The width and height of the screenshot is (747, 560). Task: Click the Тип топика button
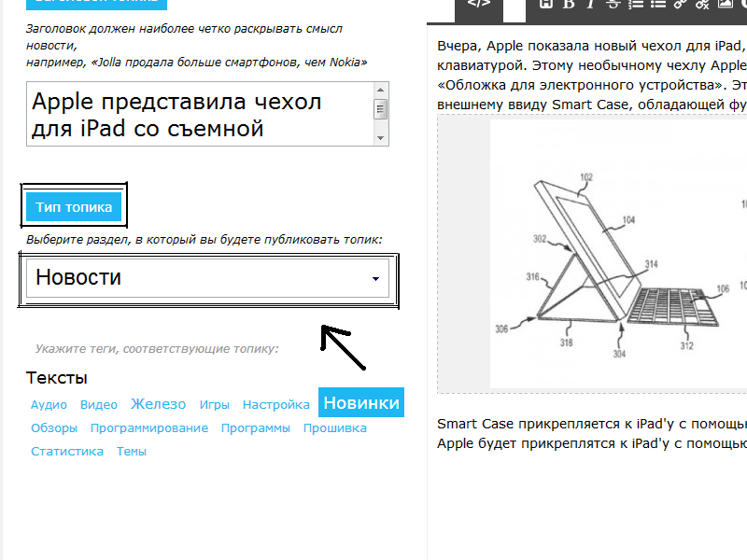point(74,207)
